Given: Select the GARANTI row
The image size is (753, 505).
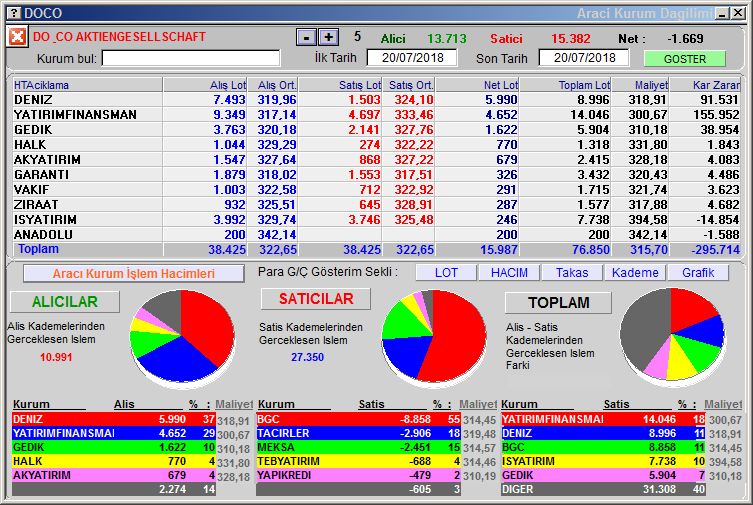Looking at the screenshot, I should tap(376, 174).
